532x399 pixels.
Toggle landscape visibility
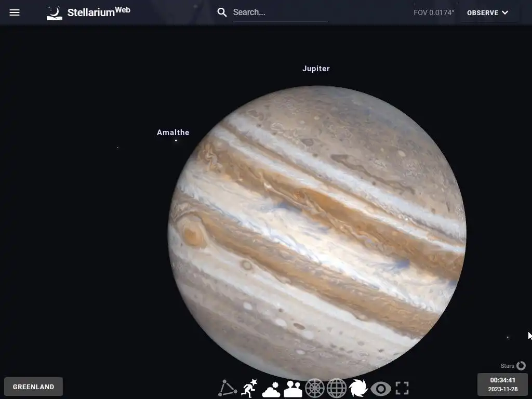pyautogui.click(x=293, y=389)
